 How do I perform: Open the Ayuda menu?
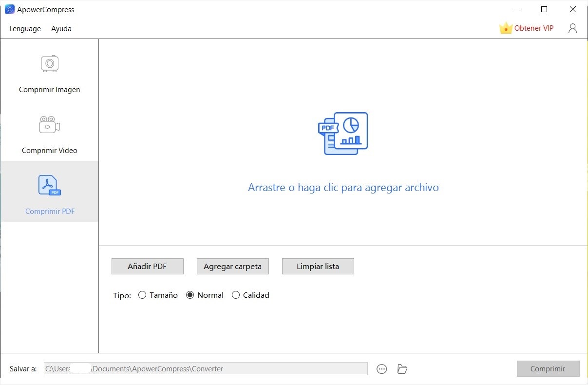(61, 29)
